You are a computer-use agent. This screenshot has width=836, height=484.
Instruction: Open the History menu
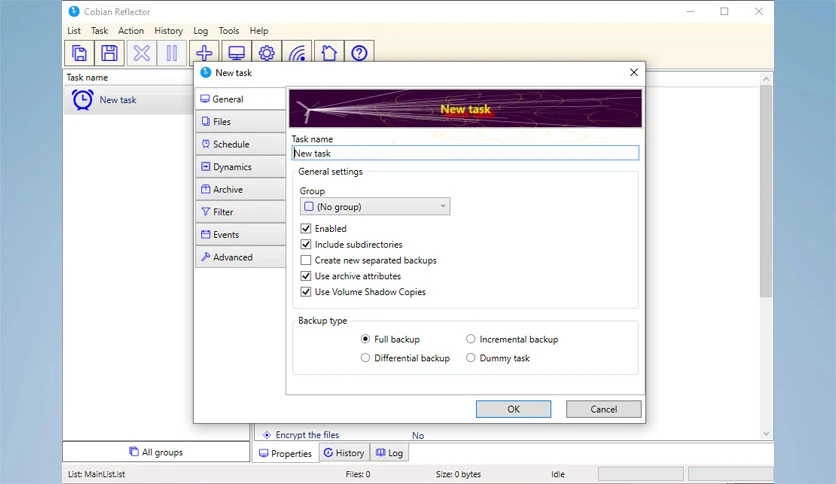point(168,30)
